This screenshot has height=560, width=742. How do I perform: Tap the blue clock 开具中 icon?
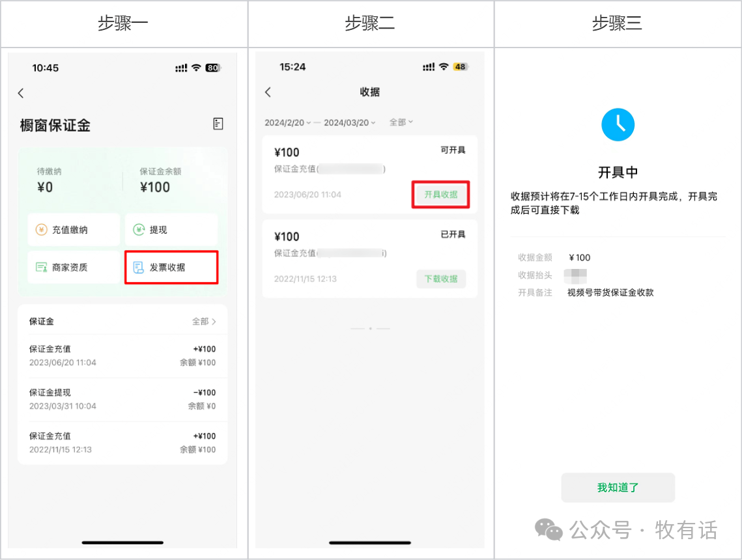click(618, 125)
